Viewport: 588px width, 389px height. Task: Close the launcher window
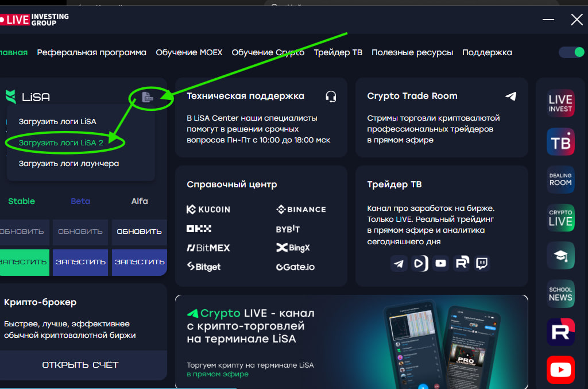click(577, 20)
